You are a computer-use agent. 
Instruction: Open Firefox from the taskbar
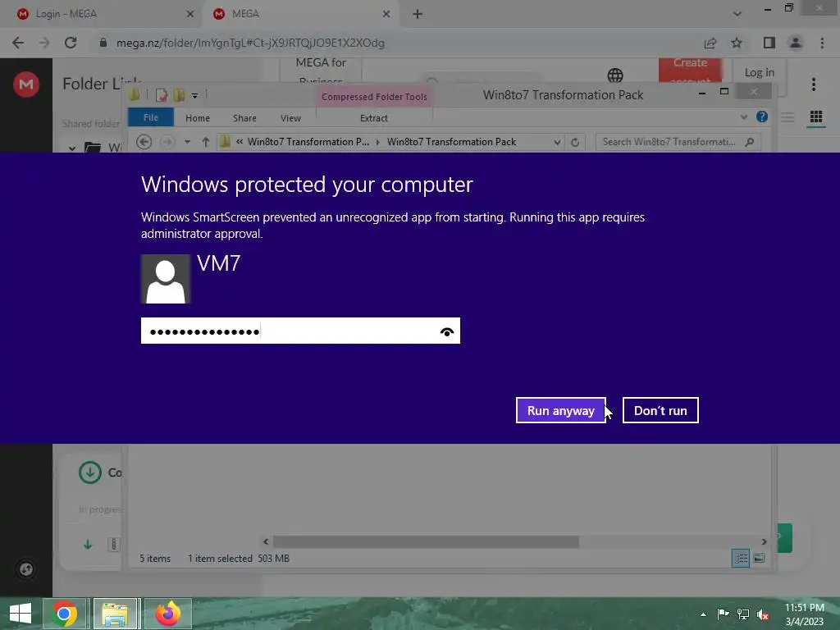click(167, 614)
